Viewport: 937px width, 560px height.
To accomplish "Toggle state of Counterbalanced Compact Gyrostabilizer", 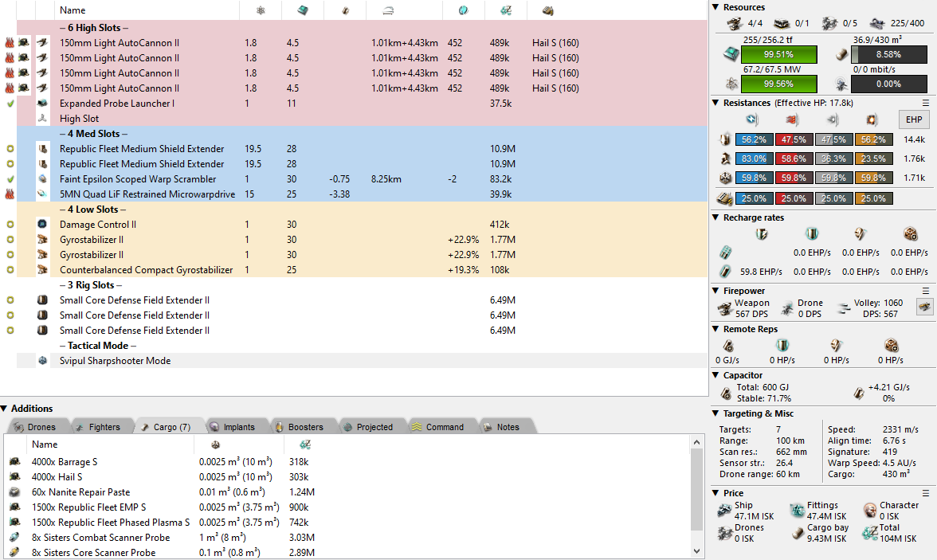I will point(10,270).
